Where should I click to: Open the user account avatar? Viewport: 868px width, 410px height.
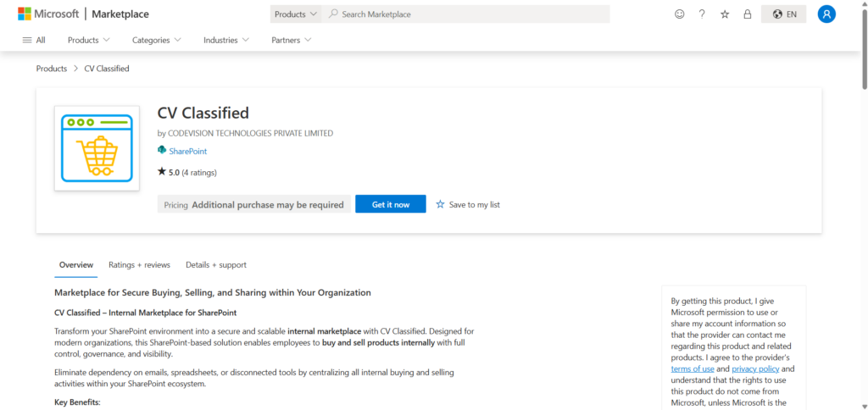point(826,14)
